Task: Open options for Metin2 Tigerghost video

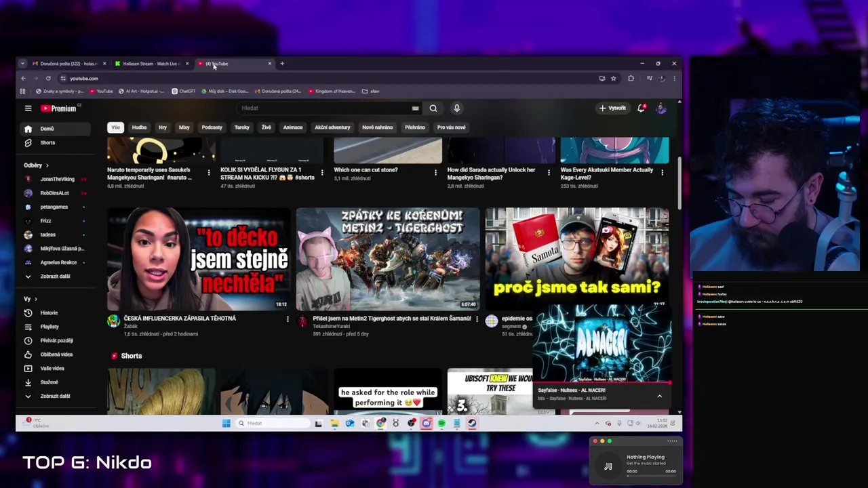Action: 477,319
